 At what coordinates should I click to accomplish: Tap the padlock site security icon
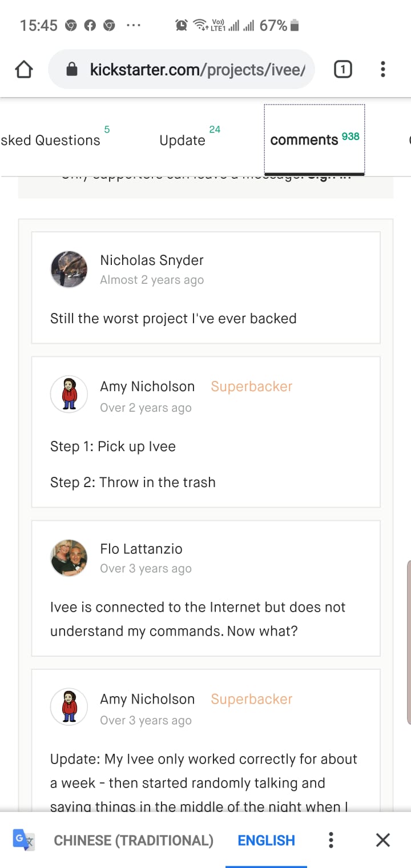point(72,70)
